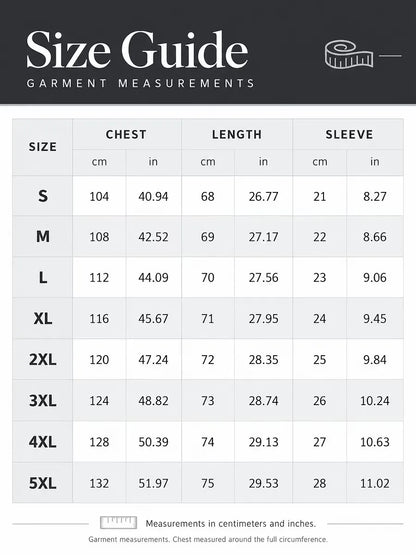Select sleeve value 27 in 4XL row

(319, 442)
